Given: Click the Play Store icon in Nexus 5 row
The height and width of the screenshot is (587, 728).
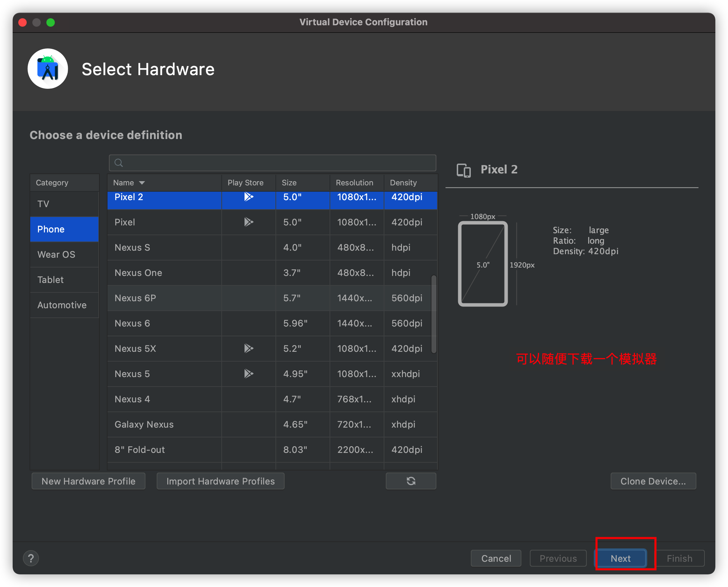Looking at the screenshot, I should [249, 374].
